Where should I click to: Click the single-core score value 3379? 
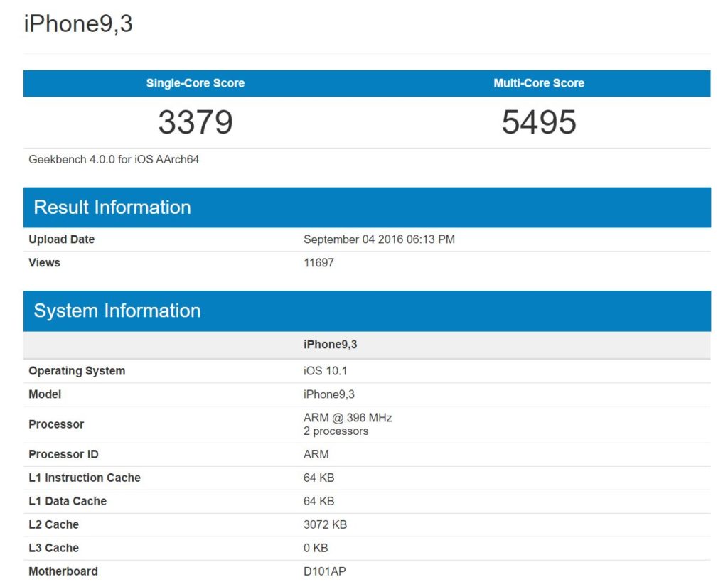pyautogui.click(x=195, y=122)
